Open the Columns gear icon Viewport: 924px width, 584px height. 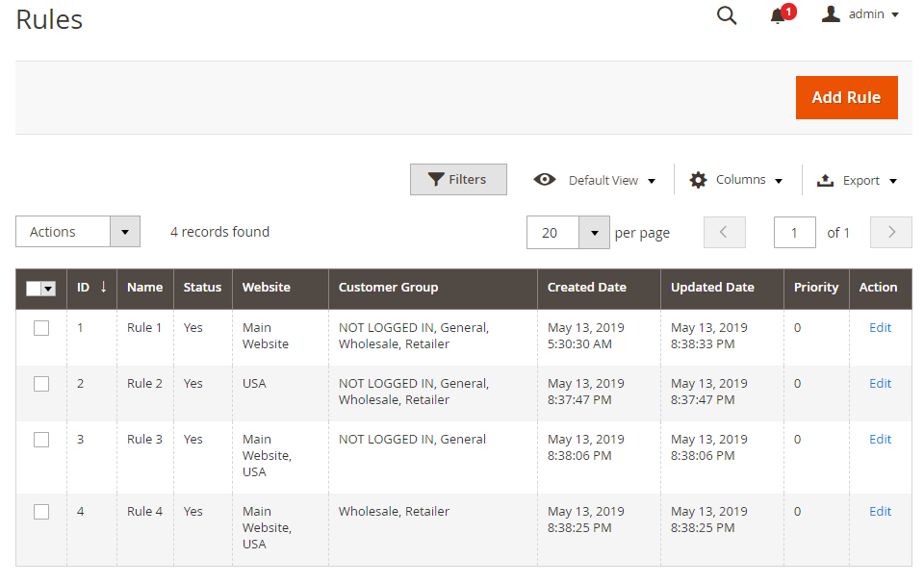699,180
